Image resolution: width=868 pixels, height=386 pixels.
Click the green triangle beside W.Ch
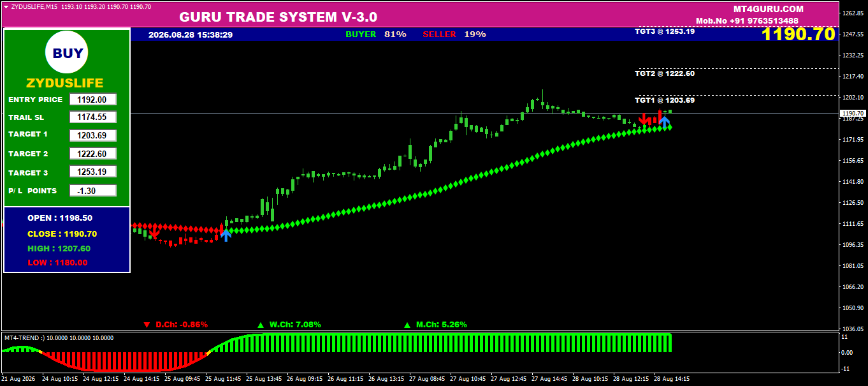pyautogui.click(x=260, y=325)
